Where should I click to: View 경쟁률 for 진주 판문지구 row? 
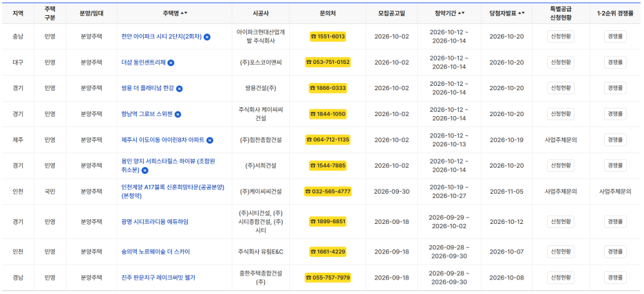pyautogui.click(x=615, y=278)
